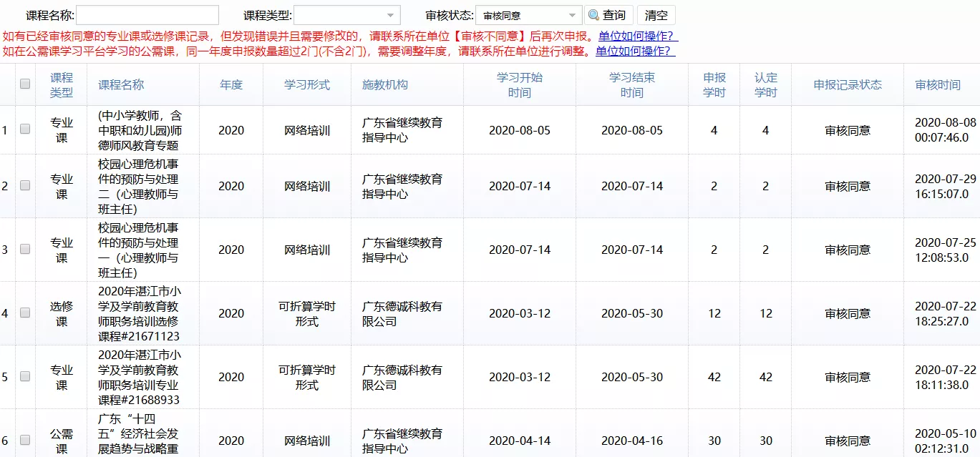Image resolution: width=980 pixels, height=457 pixels.
Task: Sort by 学习开始时间 column header
Action: pos(520,84)
